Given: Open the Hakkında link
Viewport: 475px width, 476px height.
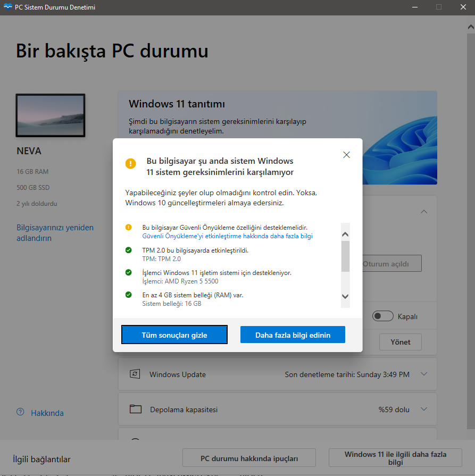Looking at the screenshot, I should [x=47, y=413].
